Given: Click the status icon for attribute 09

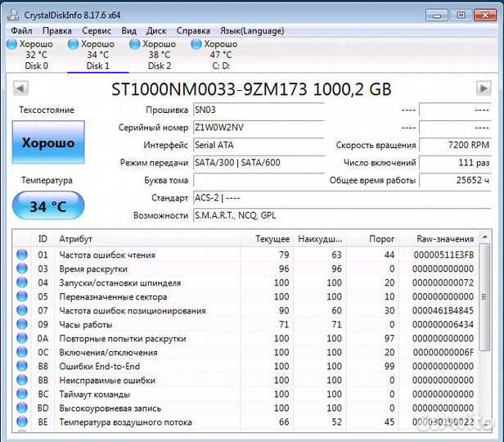Looking at the screenshot, I should [22, 324].
